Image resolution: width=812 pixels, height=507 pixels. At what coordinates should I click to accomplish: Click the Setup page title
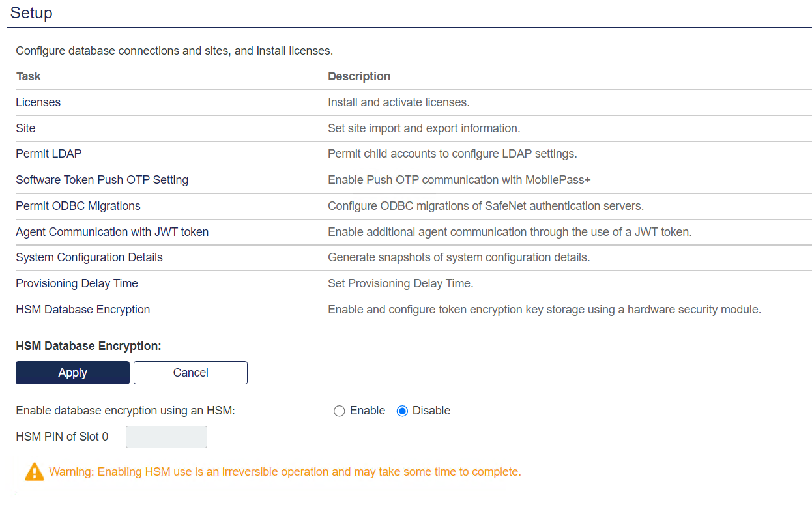pos(31,12)
